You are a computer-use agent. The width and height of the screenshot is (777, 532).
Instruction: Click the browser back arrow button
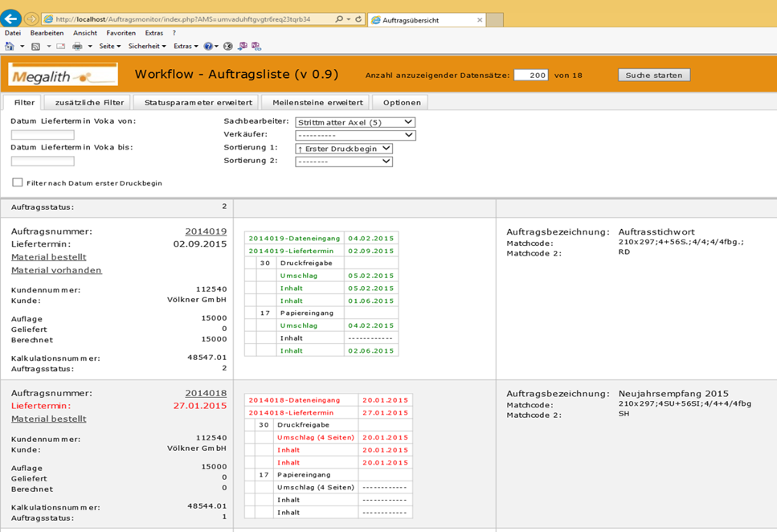(10, 18)
